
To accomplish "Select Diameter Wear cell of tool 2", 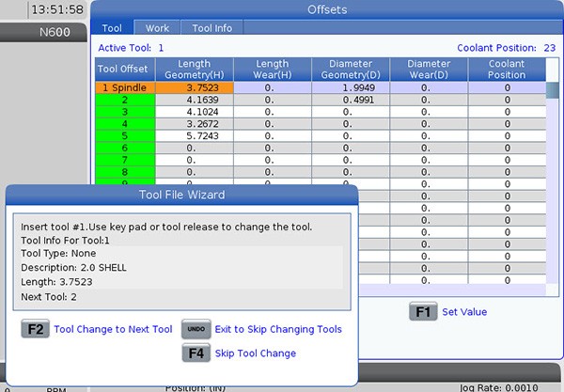I will [429, 100].
